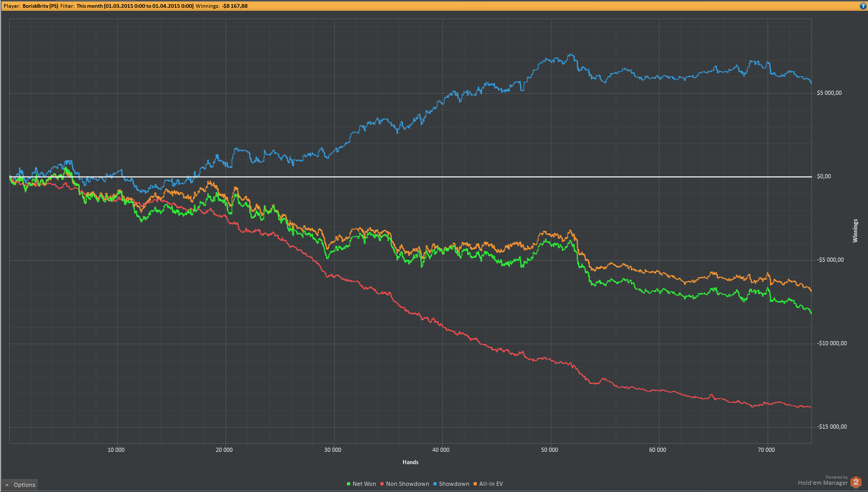
Task: Click the 70 000 hands axis label
Action: (x=766, y=450)
